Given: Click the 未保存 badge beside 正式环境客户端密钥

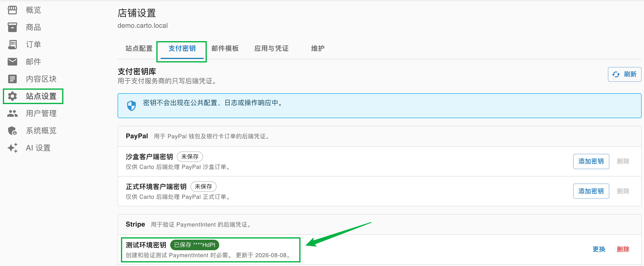Looking at the screenshot, I should click(203, 186).
